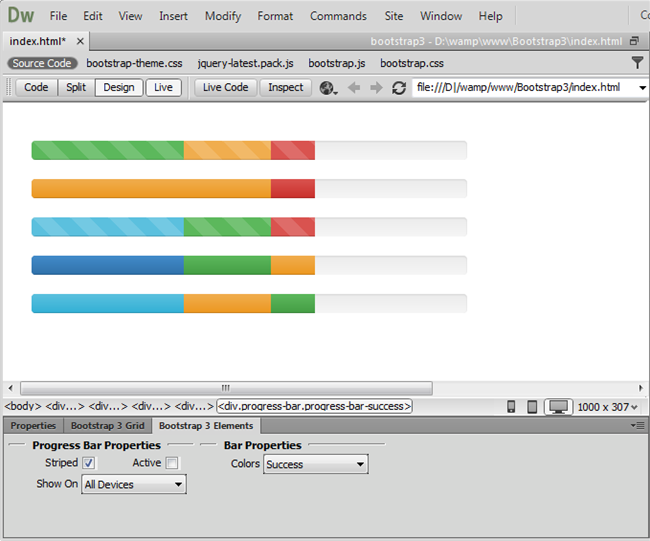Switch to Split view
This screenshot has width=650, height=541.
pos(76,87)
